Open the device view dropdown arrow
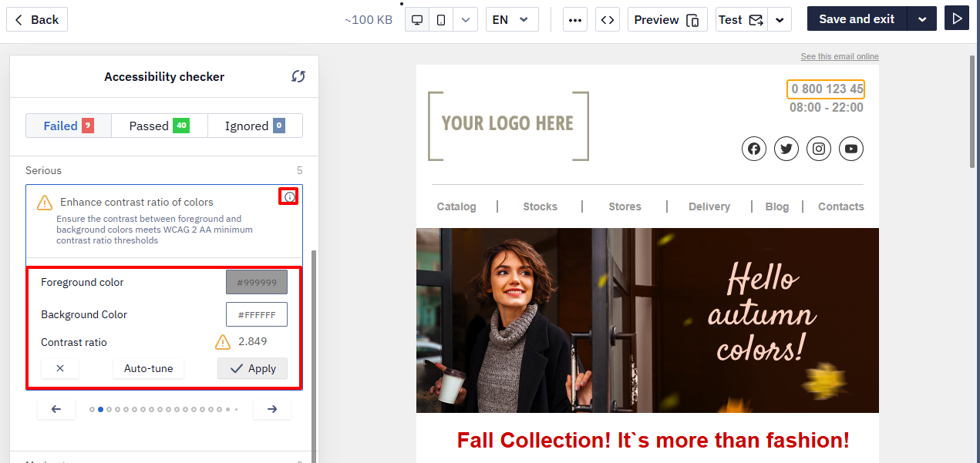Viewport: 980px width, 463px height. (465, 19)
